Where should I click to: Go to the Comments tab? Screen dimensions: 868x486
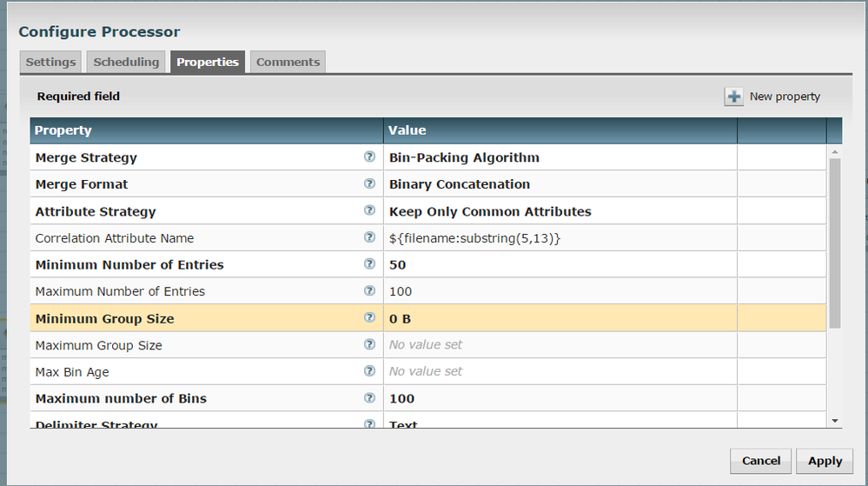click(288, 62)
